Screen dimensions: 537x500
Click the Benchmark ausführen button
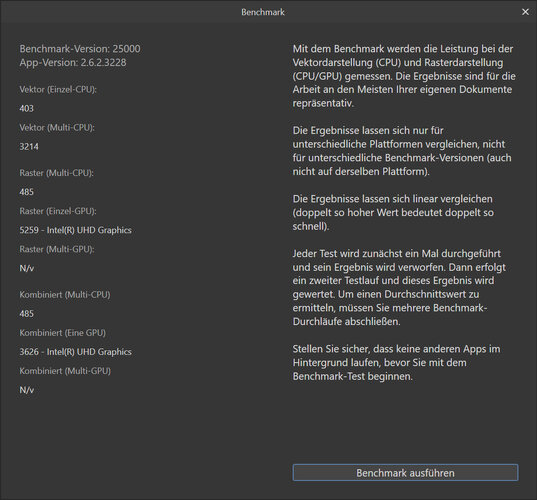click(x=405, y=473)
